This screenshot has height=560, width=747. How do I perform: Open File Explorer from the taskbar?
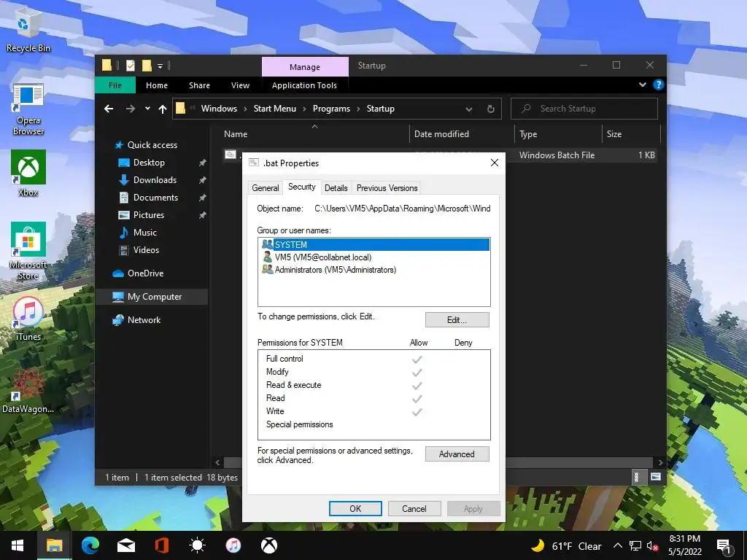[x=54, y=545]
